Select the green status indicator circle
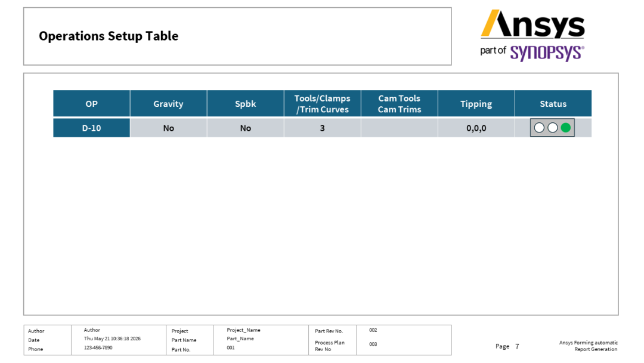The image size is (644, 363). click(565, 128)
